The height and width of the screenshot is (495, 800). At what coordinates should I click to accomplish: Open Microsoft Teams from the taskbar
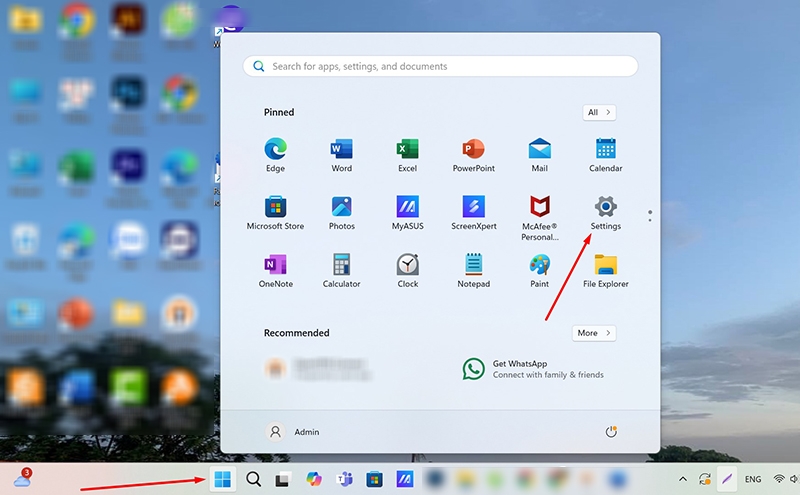(344, 479)
